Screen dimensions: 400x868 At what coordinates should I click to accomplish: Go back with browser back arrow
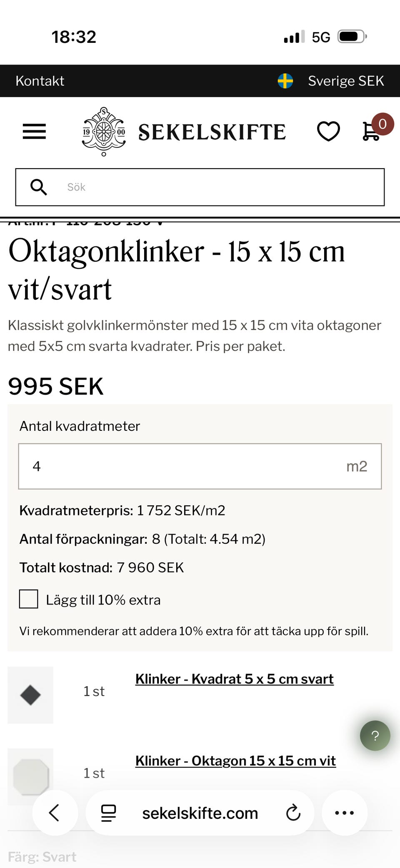[55, 813]
